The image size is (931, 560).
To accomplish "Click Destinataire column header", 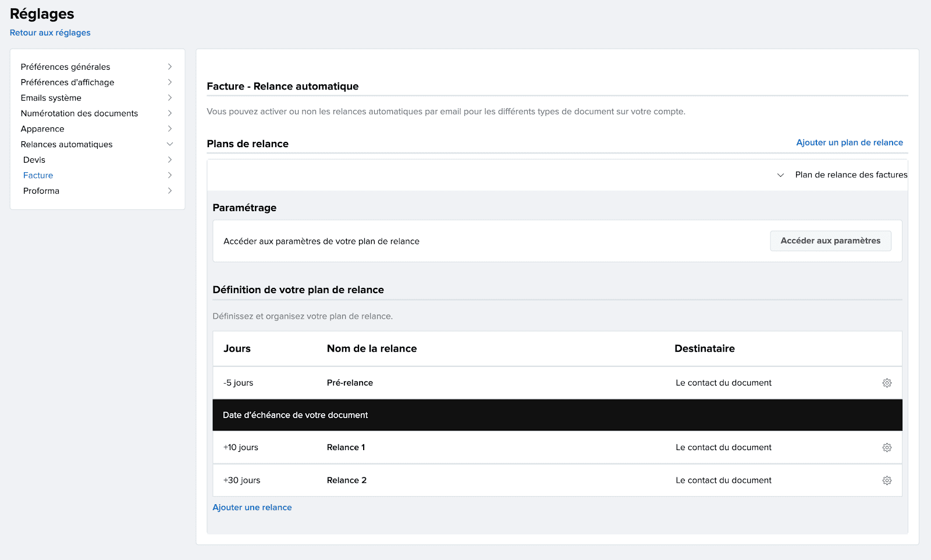I will 705,349.
